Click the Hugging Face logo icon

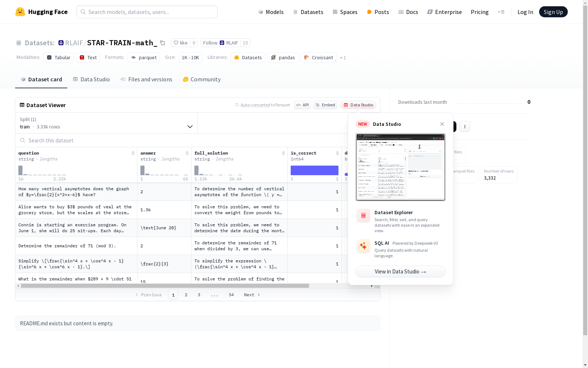20,12
